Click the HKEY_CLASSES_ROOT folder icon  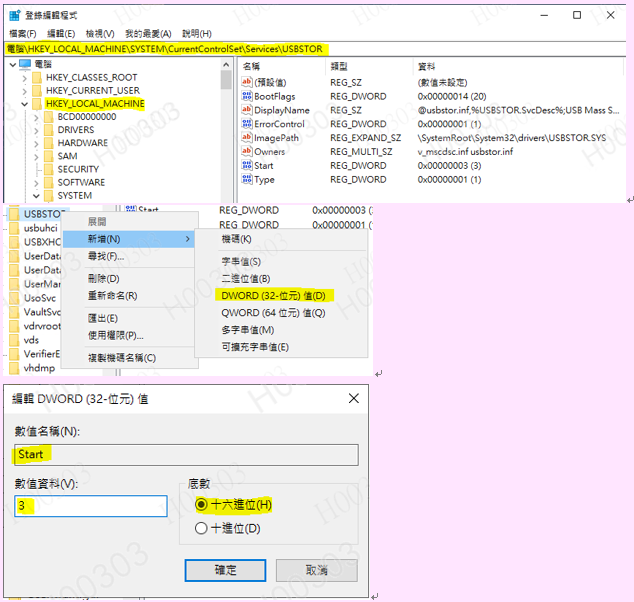pyautogui.click(x=37, y=77)
